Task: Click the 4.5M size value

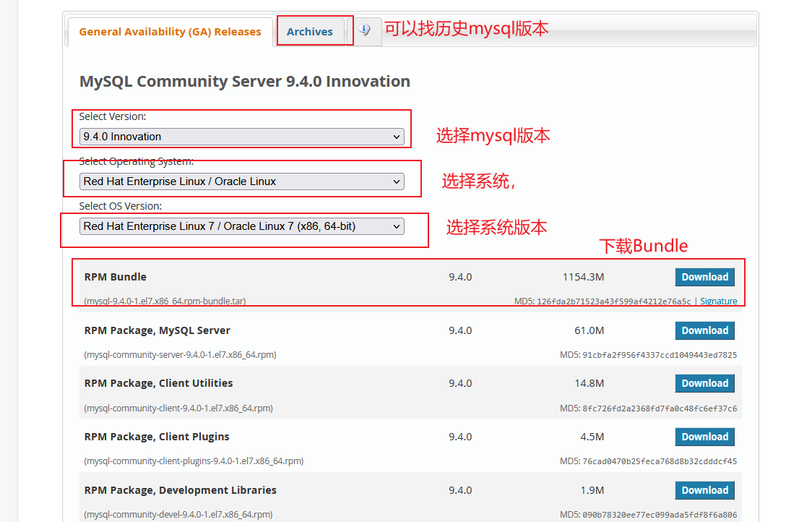Action: coord(592,437)
